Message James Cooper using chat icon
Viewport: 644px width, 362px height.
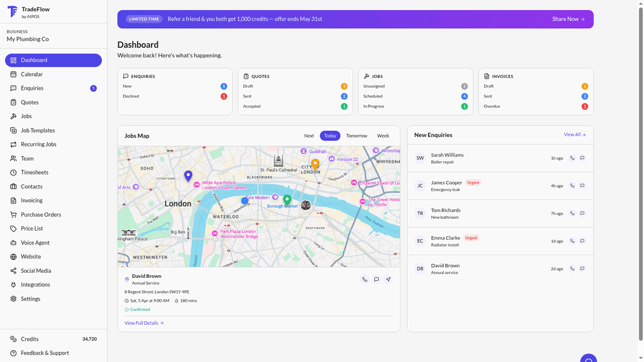(x=582, y=185)
